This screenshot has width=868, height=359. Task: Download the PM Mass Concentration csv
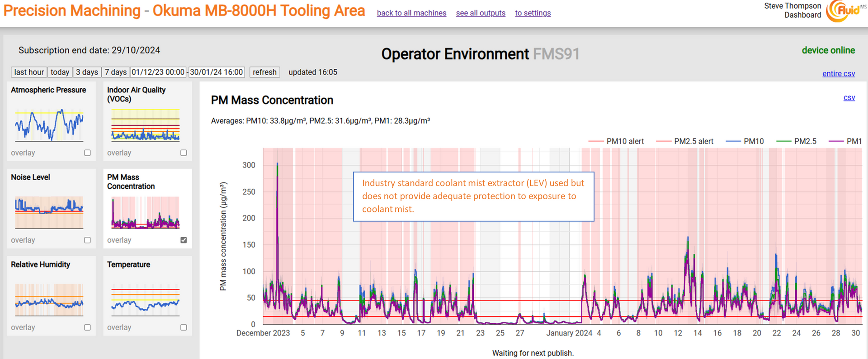click(x=849, y=97)
